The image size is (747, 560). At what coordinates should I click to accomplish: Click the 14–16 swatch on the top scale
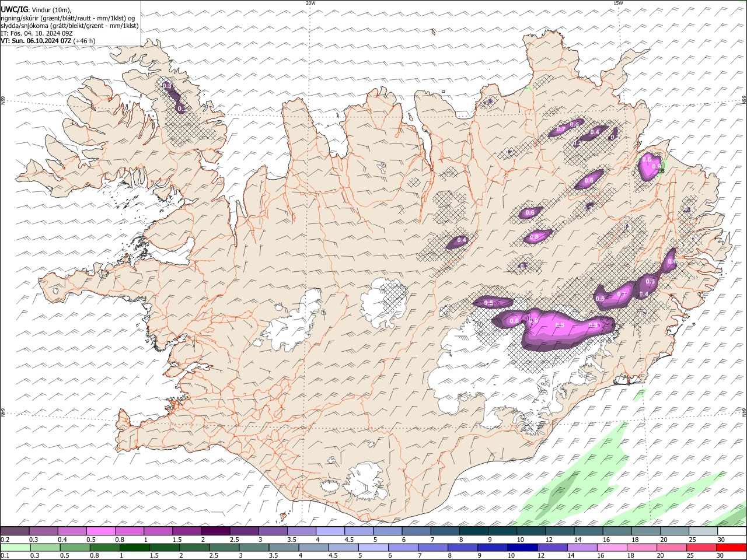pos(589,531)
